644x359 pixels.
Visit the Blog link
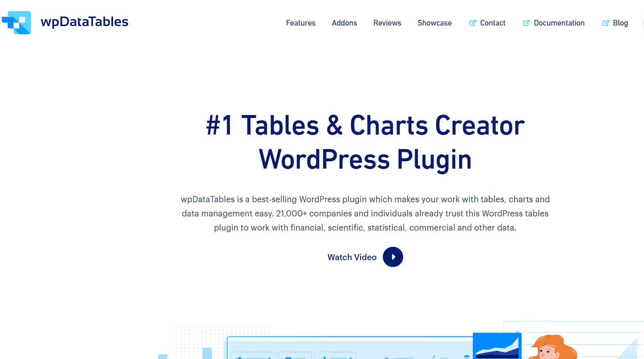tap(620, 23)
